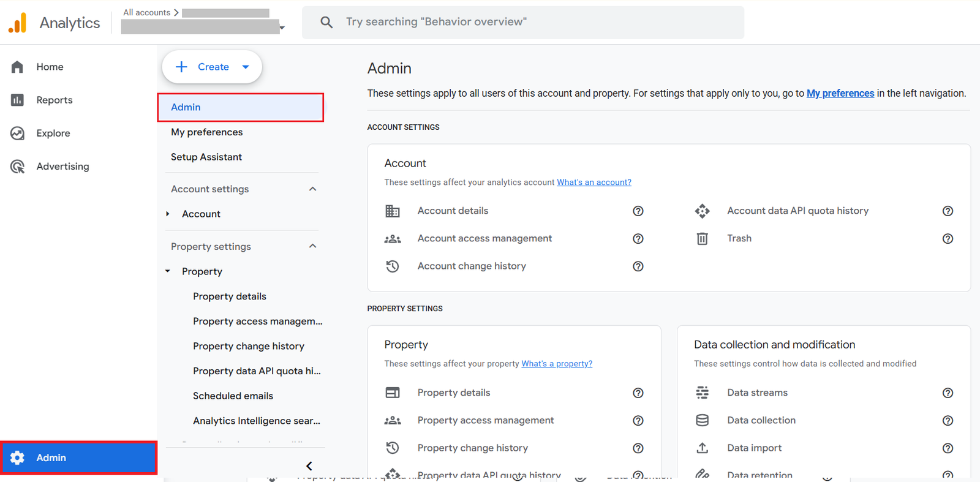Open Property details in sidebar tree
The width and height of the screenshot is (980, 482).
pos(230,296)
